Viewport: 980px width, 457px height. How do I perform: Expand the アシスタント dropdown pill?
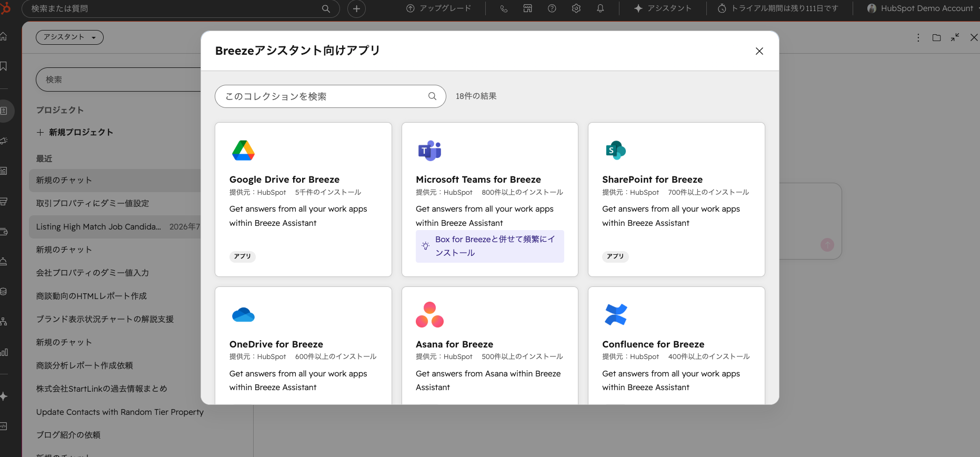69,37
